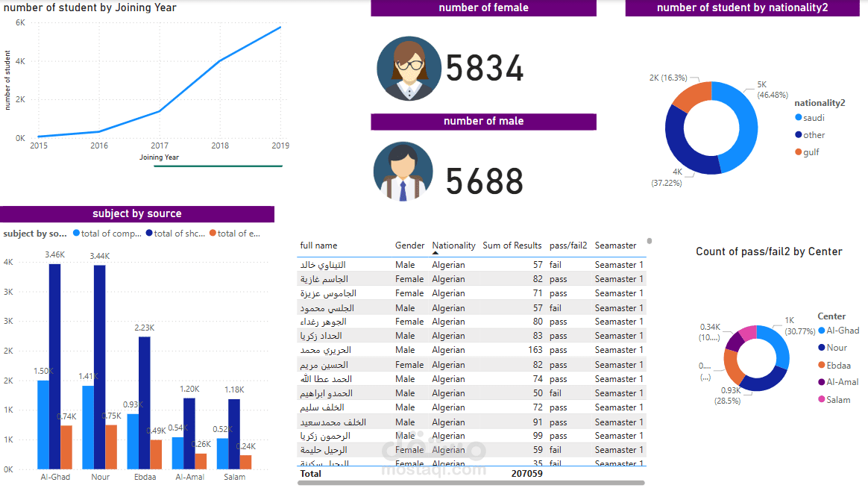Viewport: 868px width, 488px height.
Task: Click the 207059 total value
Action: [x=527, y=474]
